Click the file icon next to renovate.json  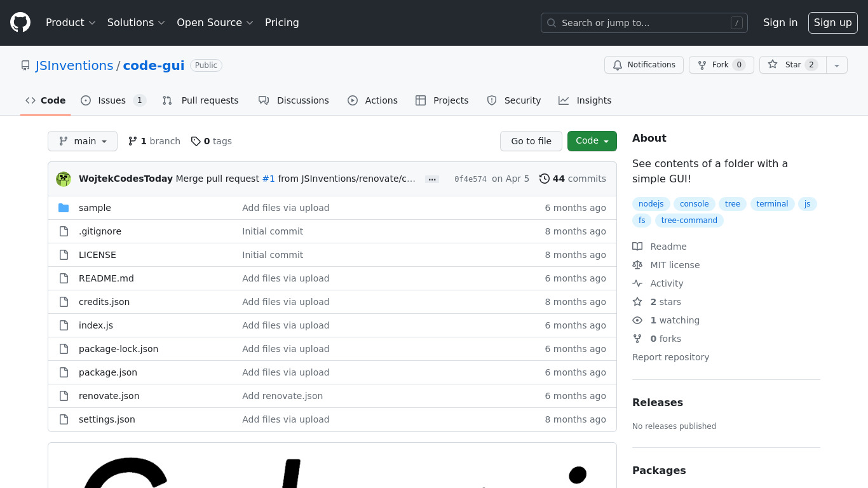(x=64, y=396)
